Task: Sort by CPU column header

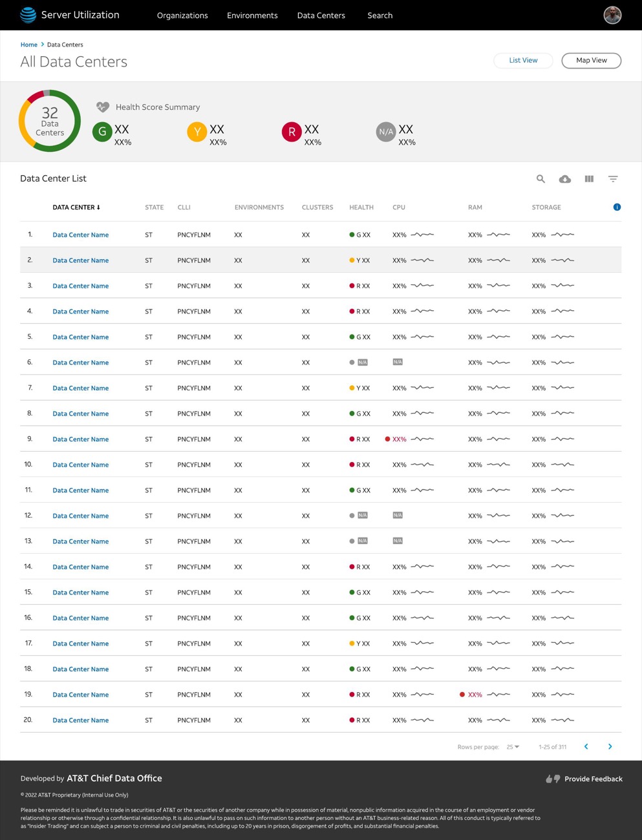Action: pos(399,207)
